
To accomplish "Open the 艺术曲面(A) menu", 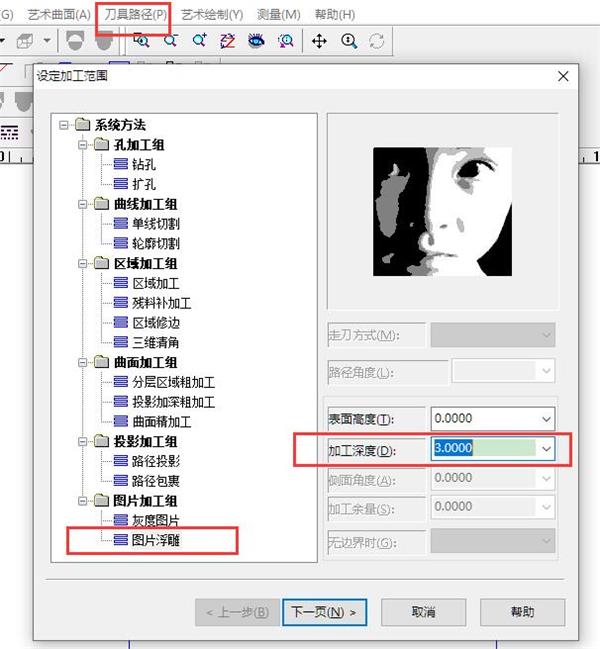I will 59,15.
